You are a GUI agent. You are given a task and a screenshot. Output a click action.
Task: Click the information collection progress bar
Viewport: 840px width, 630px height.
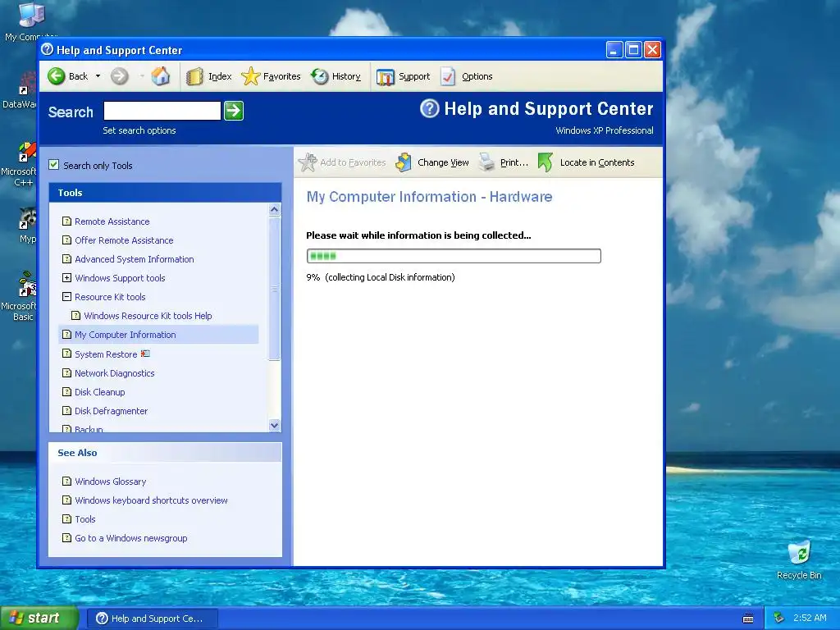pos(454,256)
